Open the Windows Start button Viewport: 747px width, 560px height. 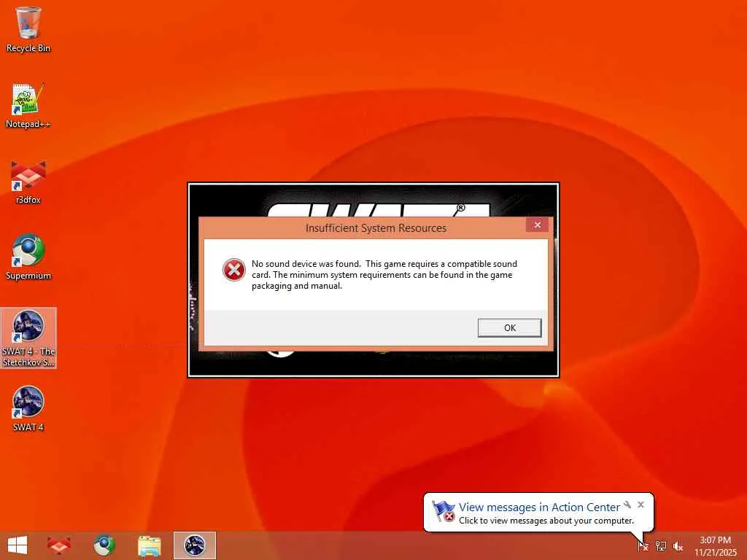(18, 545)
